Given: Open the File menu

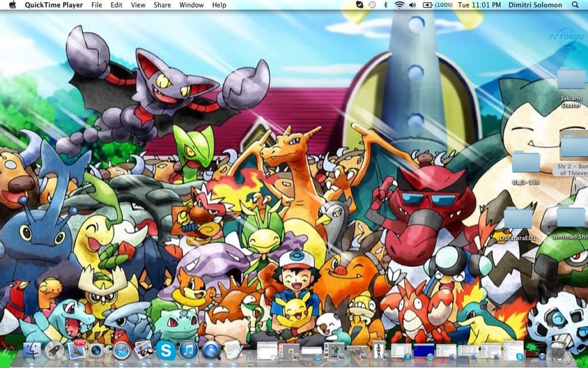Looking at the screenshot, I should click(96, 5).
